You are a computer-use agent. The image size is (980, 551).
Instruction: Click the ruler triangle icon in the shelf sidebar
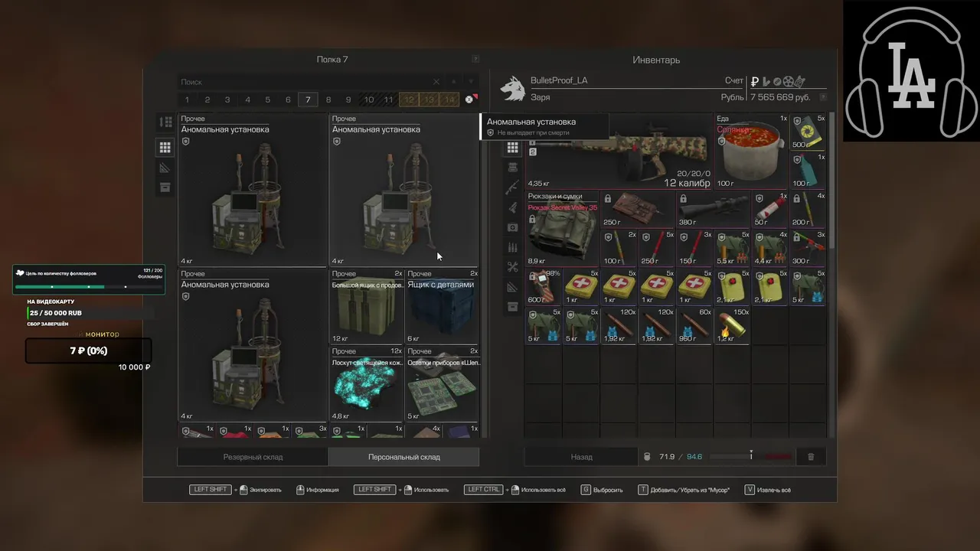[165, 168]
